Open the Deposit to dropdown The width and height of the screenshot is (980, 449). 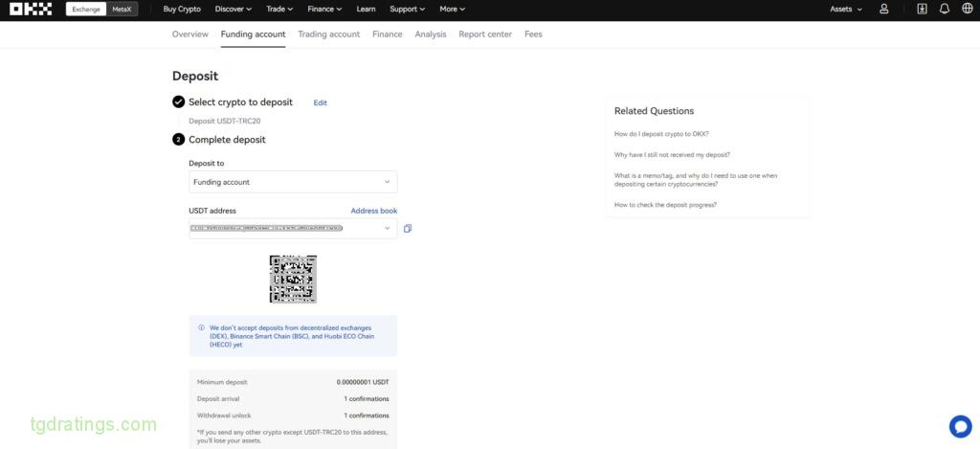click(x=293, y=182)
